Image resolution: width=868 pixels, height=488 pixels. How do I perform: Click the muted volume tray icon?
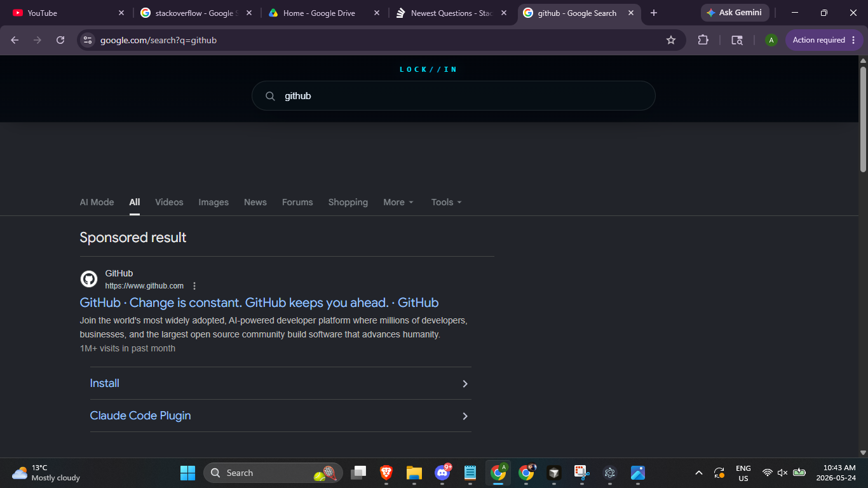783,473
